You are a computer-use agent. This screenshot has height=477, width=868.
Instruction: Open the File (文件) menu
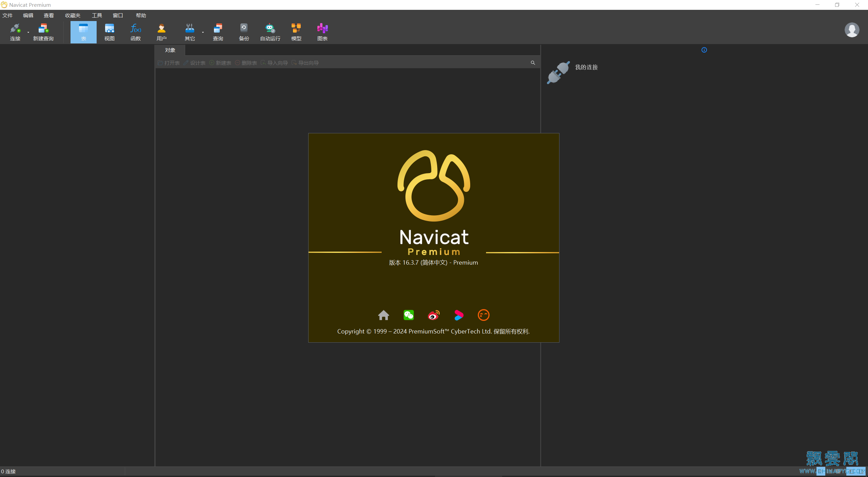pos(7,16)
